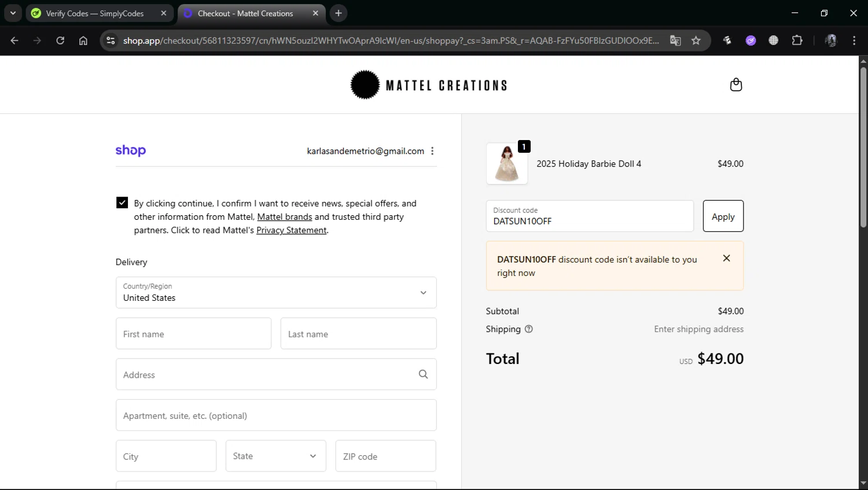Switch to the Verify Codes SimplyCodes tab
The width and height of the screenshot is (868, 490).
pyautogui.click(x=95, y=13)
